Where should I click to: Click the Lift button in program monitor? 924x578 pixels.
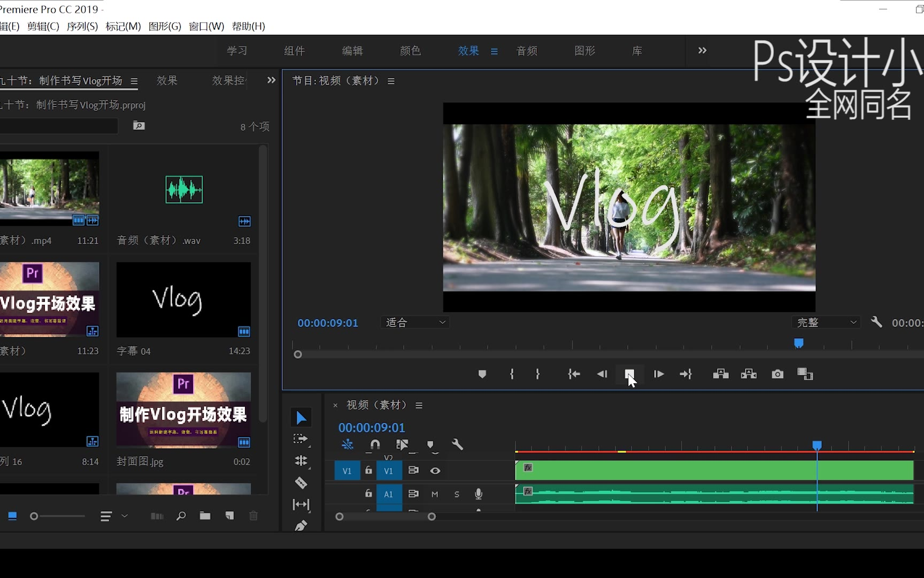click(720, 374)
